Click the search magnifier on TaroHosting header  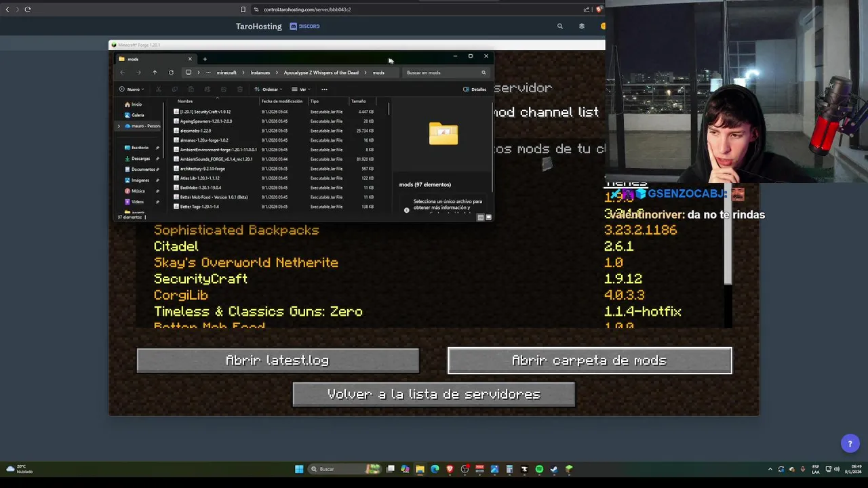pos(560,26)
